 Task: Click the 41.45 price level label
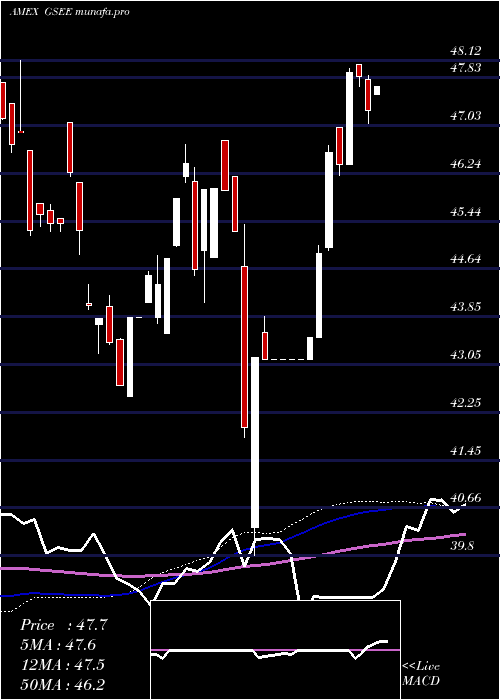coord(466,450)
